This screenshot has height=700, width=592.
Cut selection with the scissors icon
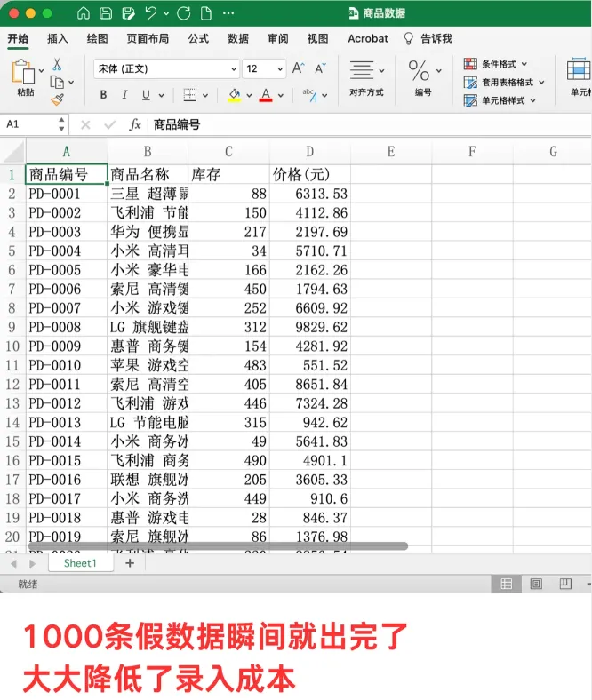point(57,64)
